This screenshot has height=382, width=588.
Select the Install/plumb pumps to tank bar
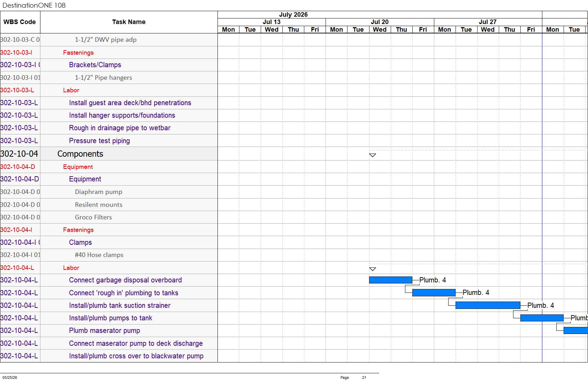[542, 318]
